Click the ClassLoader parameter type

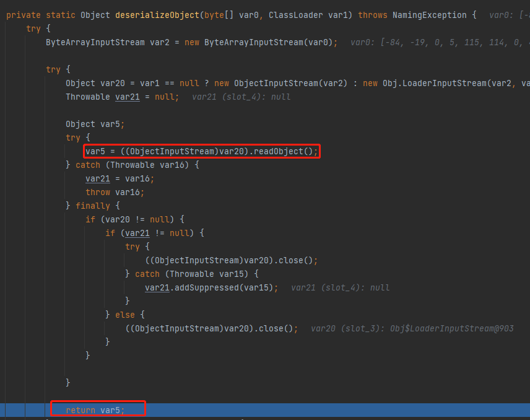[x=295, y=15]
